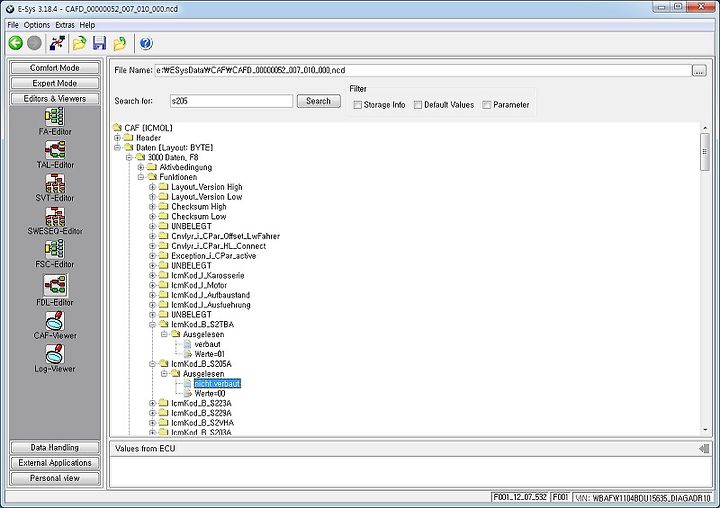Open the TAL-Editor
The height and width of the screenshot is (508, 720).
(x=55, y=155)
